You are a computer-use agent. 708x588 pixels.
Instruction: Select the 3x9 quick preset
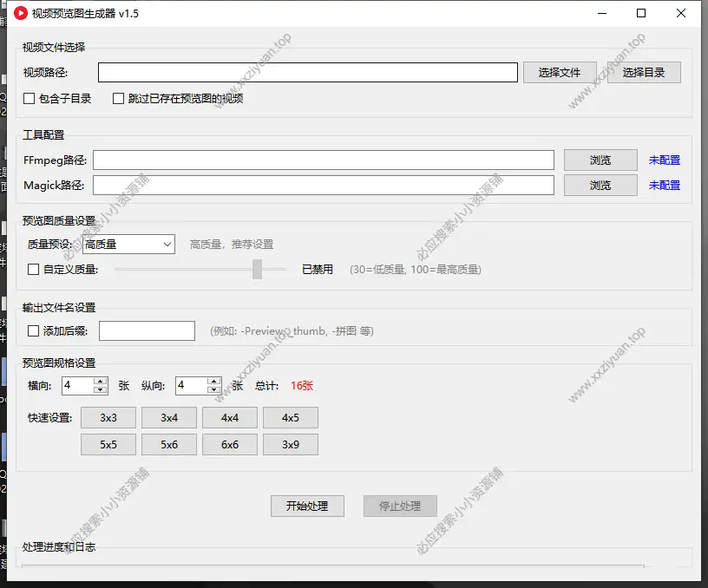click(291, 444)
